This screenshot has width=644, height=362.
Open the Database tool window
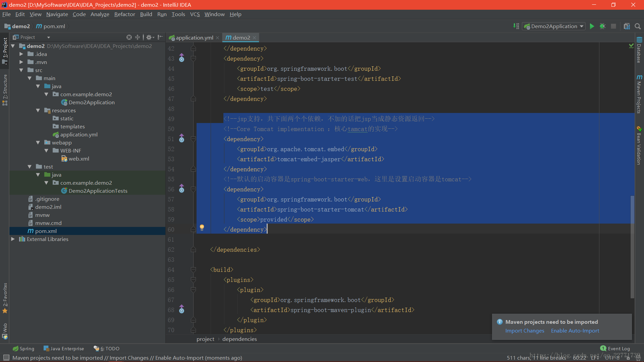(x=639, y=50)
